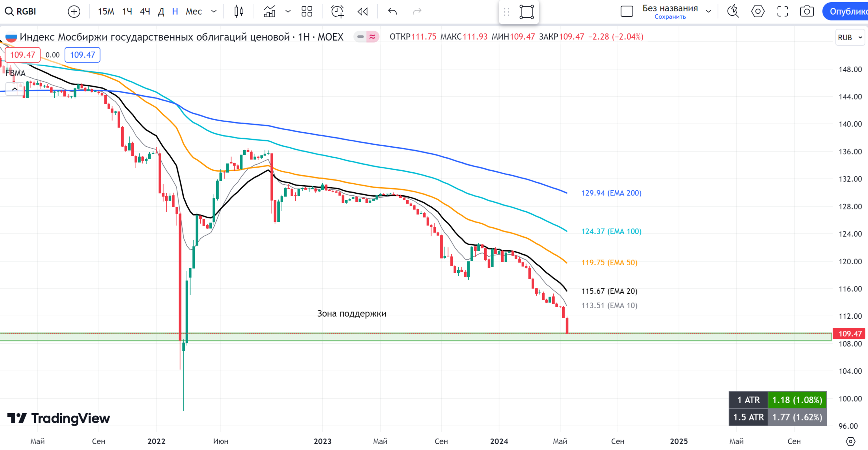Click the add symbol plus icon
Screen dimensions: 868x450
point(74,11)
